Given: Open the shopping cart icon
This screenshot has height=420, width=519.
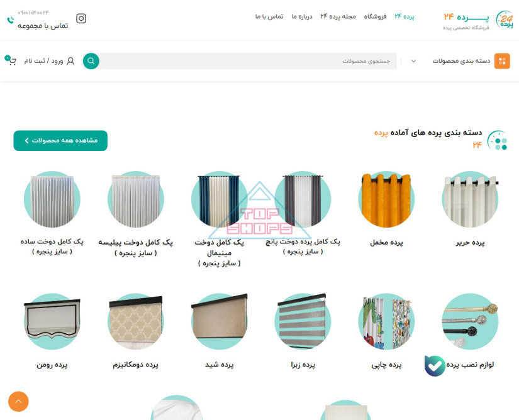Looking at the screenshot, I should point(11,60).
